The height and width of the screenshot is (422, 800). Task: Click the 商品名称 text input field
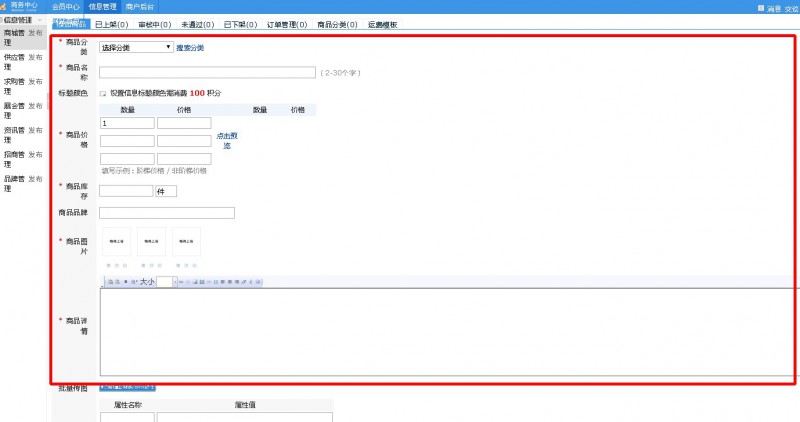207,72
